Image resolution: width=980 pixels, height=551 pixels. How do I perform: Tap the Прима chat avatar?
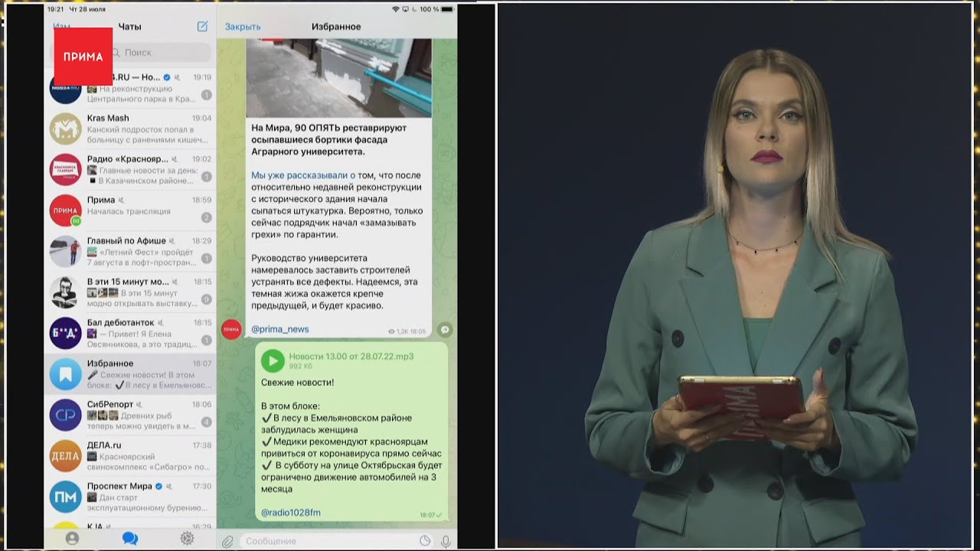tap(65, 210)
